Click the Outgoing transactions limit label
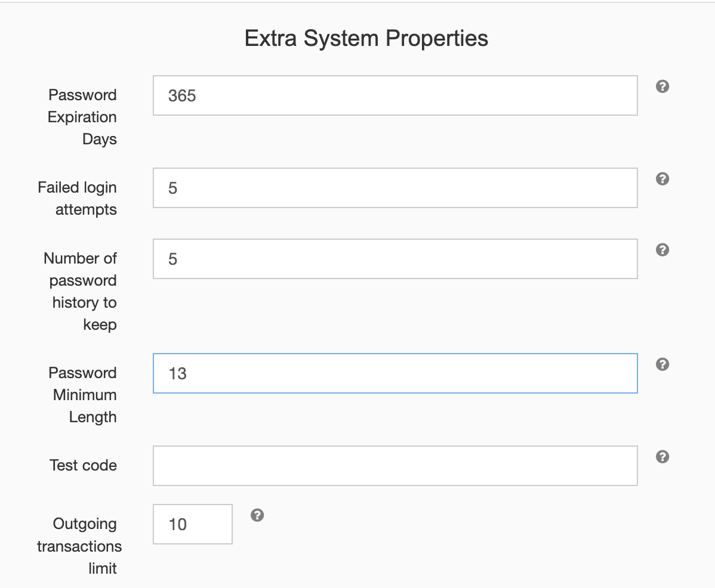 pyautogui.click(x=79, y=546)
